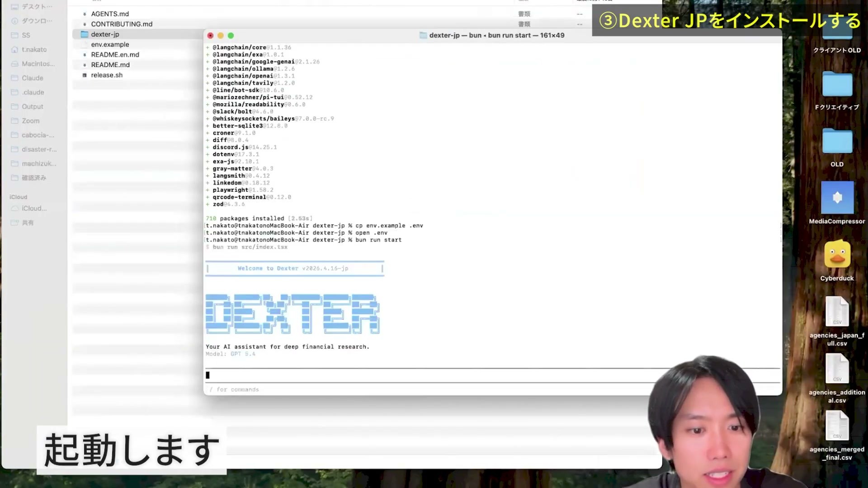Screen dimensions: 868x488
Task: Open Output folder in Finder sidebar
Action: 33,107
